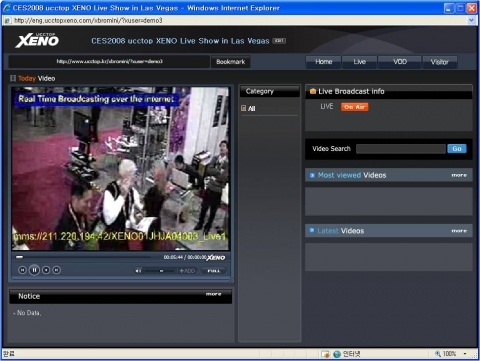
Task: Adjust the volume slider in the player
Action: (160, 271)
